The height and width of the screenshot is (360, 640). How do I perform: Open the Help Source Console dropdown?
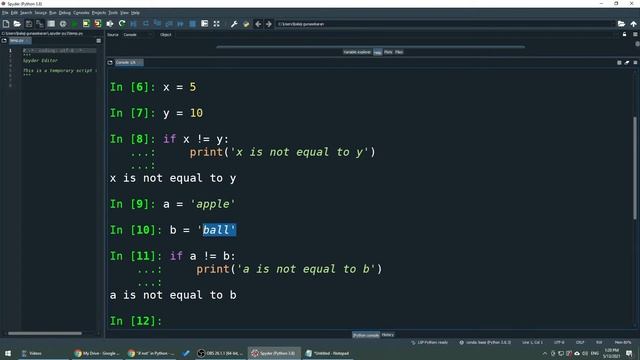click(137, 35)
